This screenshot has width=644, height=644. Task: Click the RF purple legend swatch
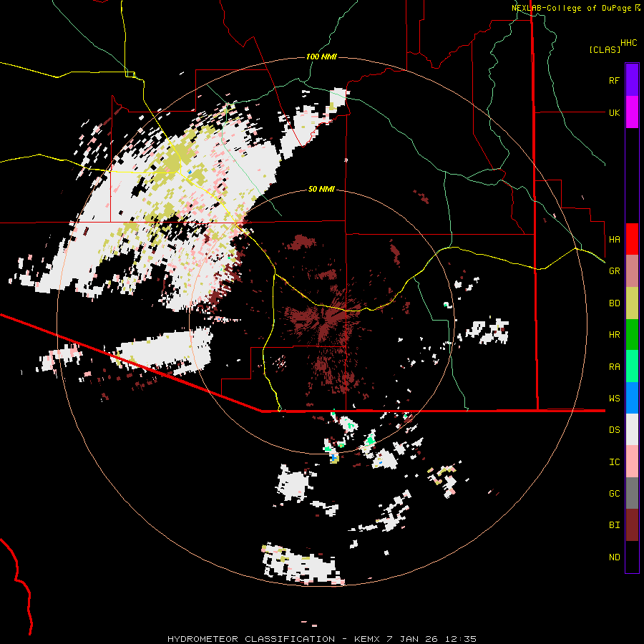[x=632, y=79]
